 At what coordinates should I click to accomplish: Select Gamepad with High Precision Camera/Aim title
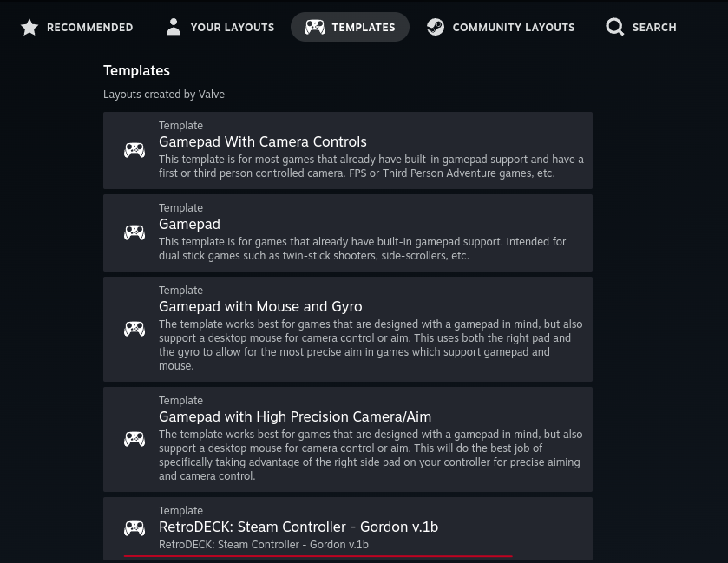point(294,416)
